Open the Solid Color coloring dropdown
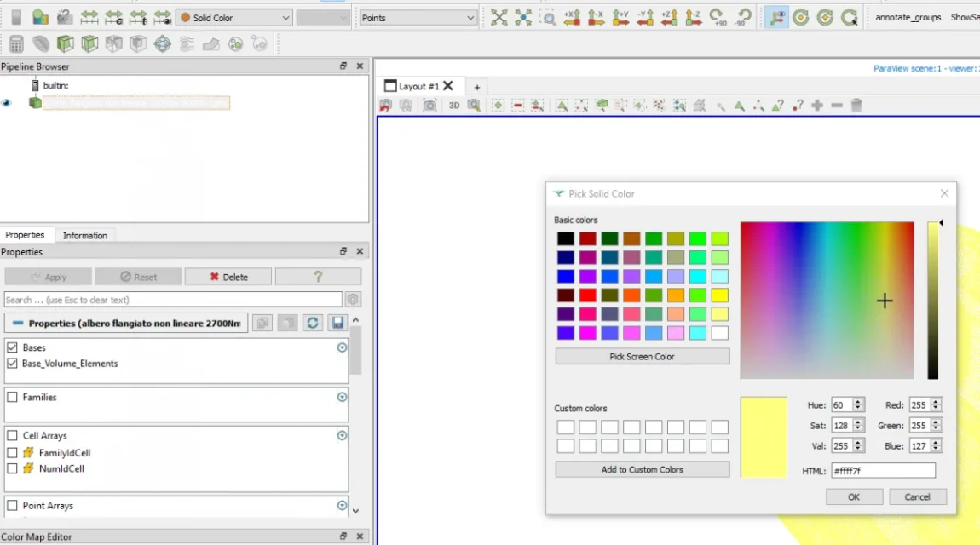The image size is (980, 545). (x=234, y=18)
